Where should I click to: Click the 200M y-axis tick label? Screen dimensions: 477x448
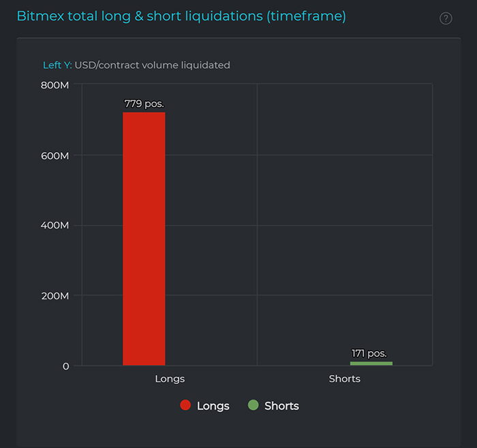55,296
